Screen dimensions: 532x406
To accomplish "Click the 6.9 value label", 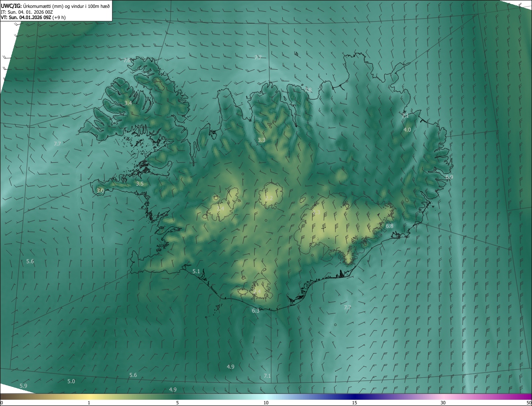I will (449, 177).
